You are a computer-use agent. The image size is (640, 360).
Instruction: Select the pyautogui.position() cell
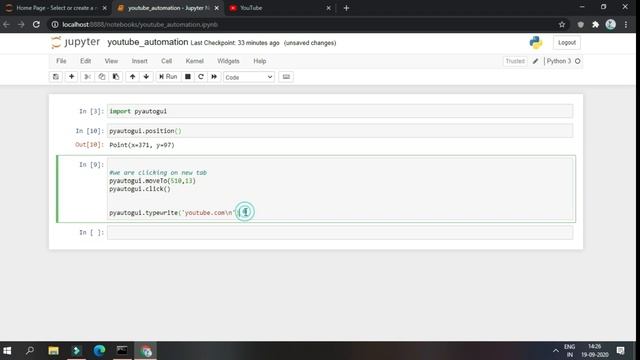click(x=340, y=131)
